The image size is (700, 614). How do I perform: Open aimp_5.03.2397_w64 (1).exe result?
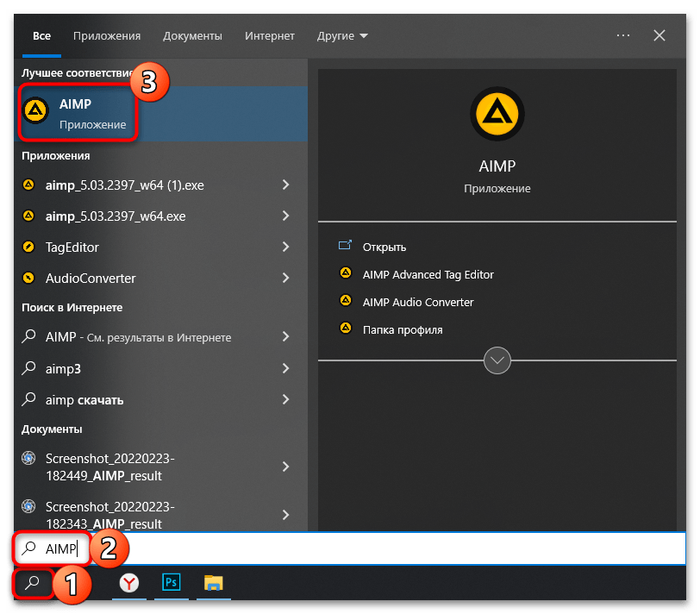coord(124,185)
